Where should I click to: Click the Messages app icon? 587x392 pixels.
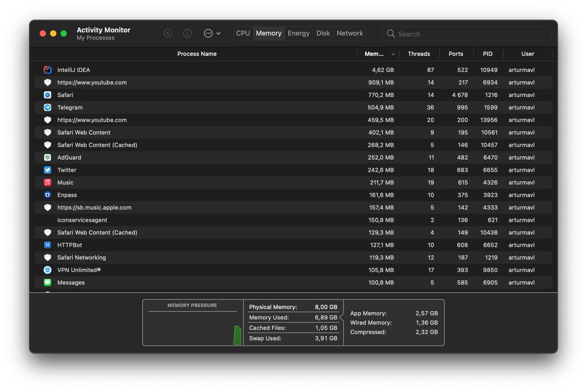point(47,282)
